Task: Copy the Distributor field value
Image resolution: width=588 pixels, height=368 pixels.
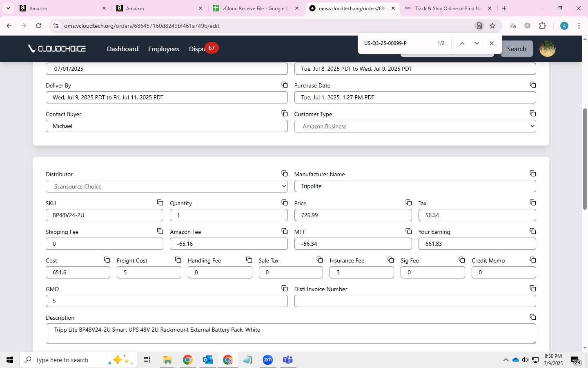Action: coord(285,173)
